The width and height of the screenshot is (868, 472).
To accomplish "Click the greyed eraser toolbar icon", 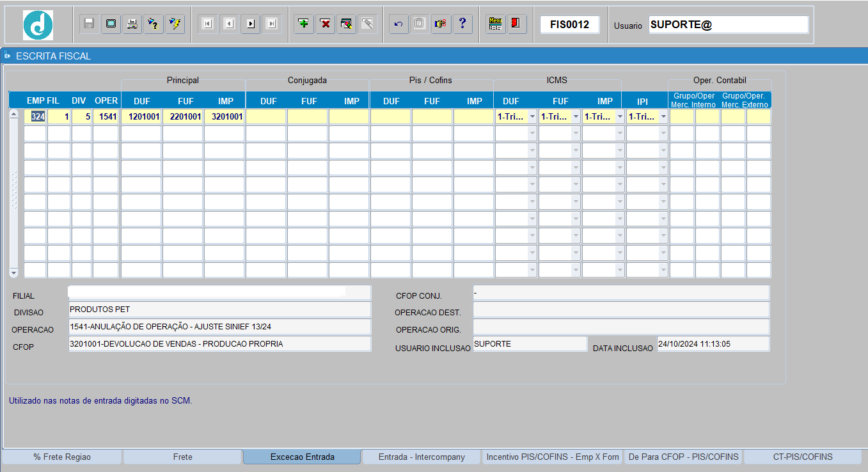I will (x=368, y=24).
